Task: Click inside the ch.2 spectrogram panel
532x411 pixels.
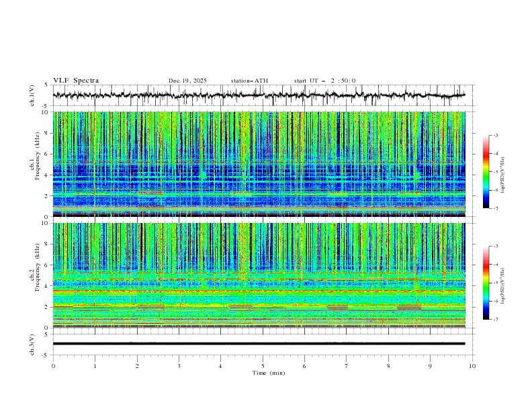Action: point(262,275)
